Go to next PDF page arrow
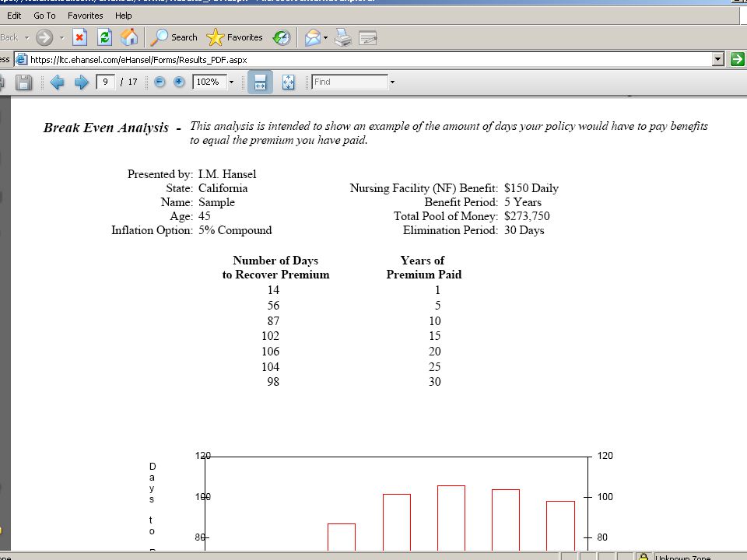 82,82
